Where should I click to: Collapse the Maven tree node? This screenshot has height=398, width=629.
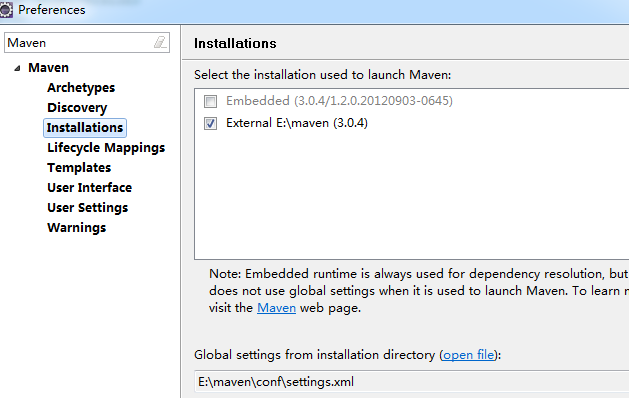pyautogui.click(x=17, y=68)
